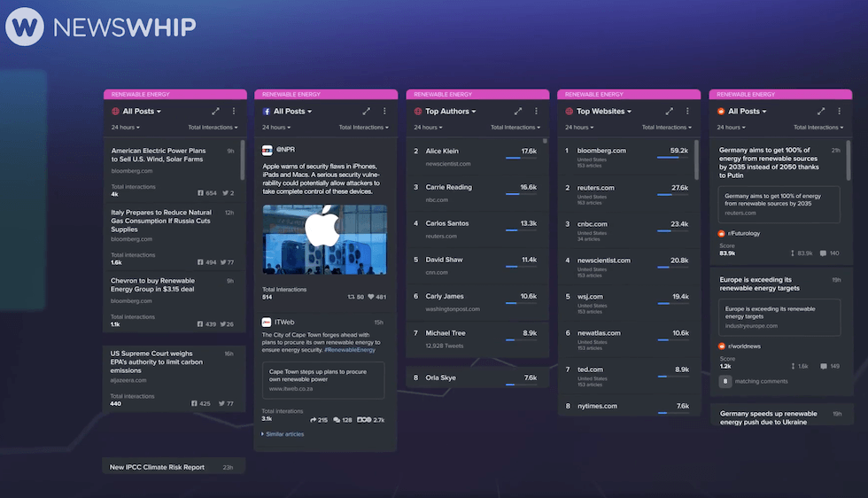
Task: Open more options in Top Authors panel
Action: pos(536,112)
